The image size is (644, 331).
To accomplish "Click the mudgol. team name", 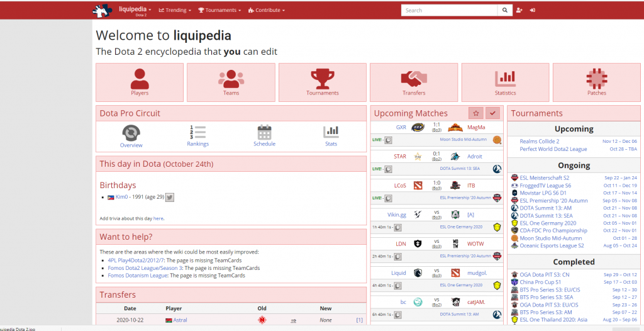I will point(477,273).
